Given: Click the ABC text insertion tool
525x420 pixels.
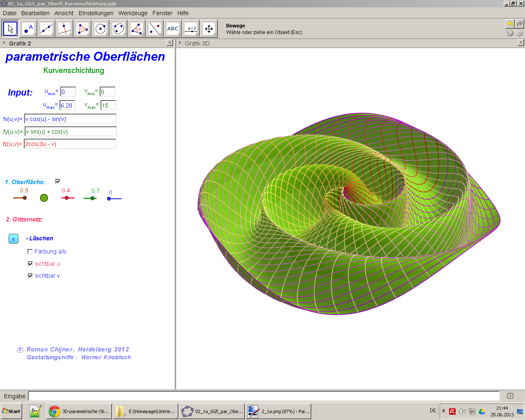Looking at the screenshot, I should point(173,29).
